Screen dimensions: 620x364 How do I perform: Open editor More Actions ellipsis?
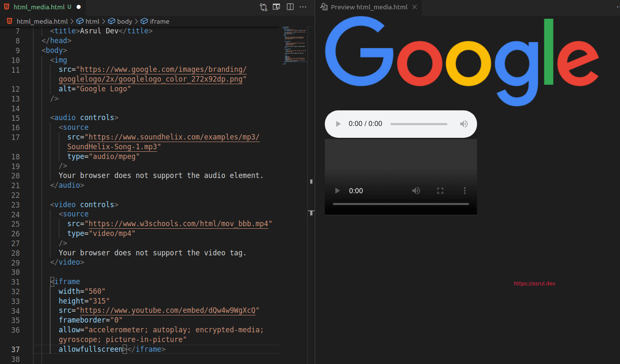pos(303,7)
